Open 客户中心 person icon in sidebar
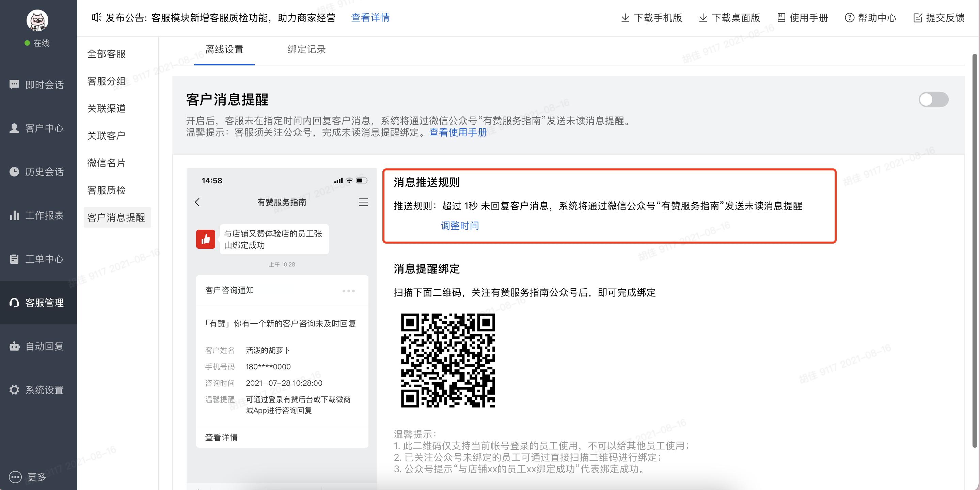The width and height of the screenshot is (980, 490). (14, 128)
